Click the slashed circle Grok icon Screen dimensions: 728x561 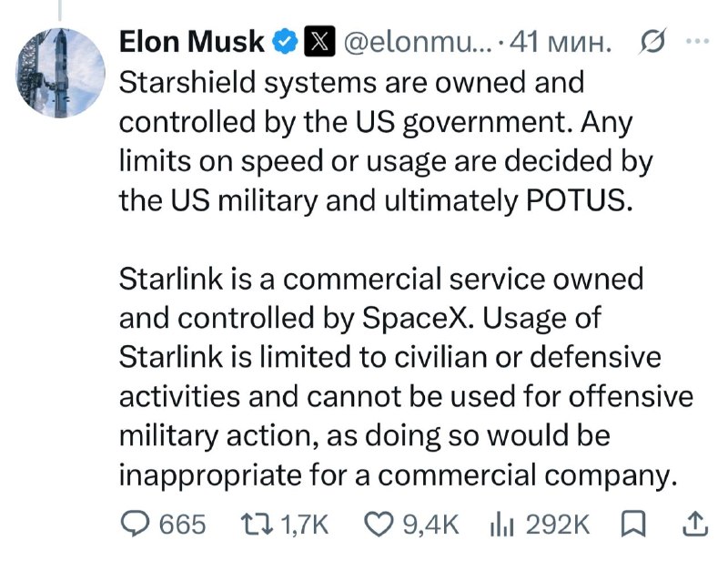coord(652,42)
